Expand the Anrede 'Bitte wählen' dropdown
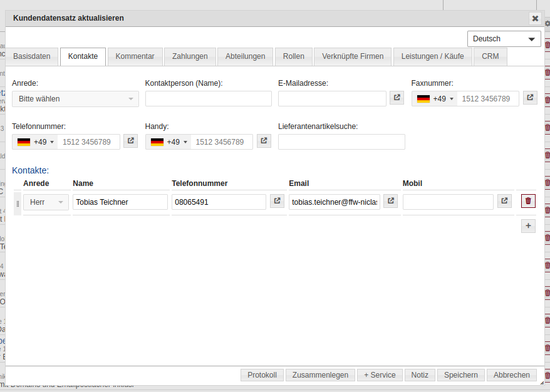The image size is (550, 392). point(75,99)
